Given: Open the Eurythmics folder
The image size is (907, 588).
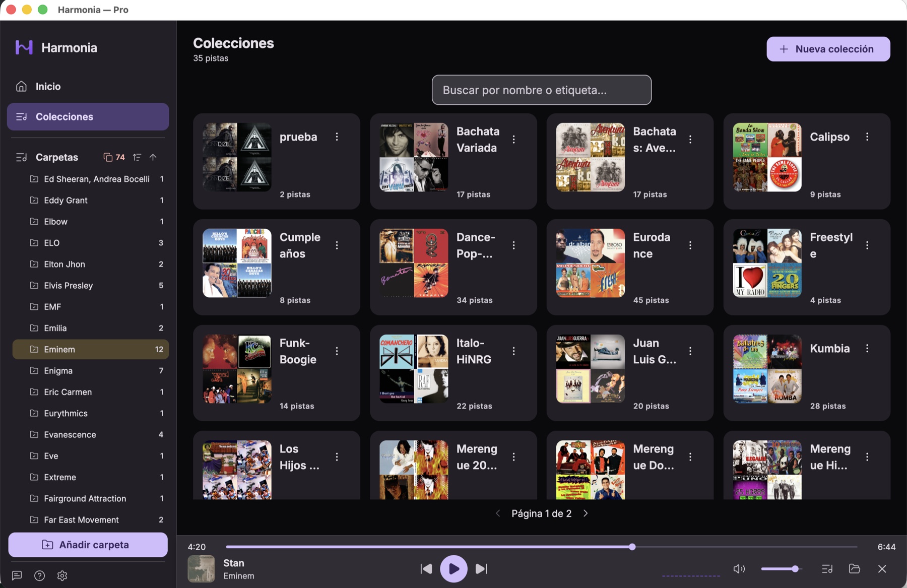Looking at the screenshot, I should point(91,413).
